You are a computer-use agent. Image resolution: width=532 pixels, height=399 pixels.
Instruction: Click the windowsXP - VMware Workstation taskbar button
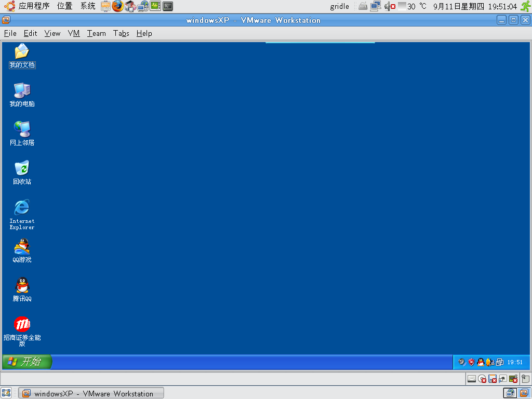pyautogui.click(x=91, y=393)
